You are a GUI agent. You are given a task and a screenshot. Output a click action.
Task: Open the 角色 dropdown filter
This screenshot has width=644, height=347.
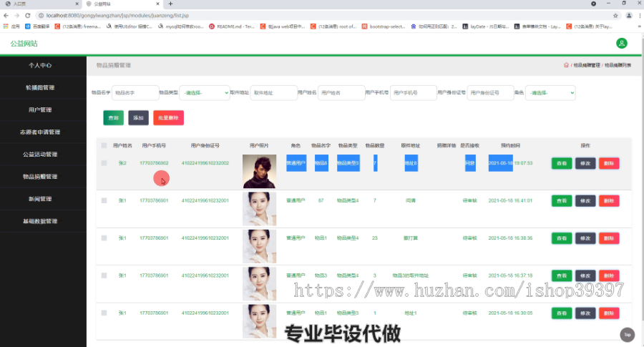click(550, 93)
